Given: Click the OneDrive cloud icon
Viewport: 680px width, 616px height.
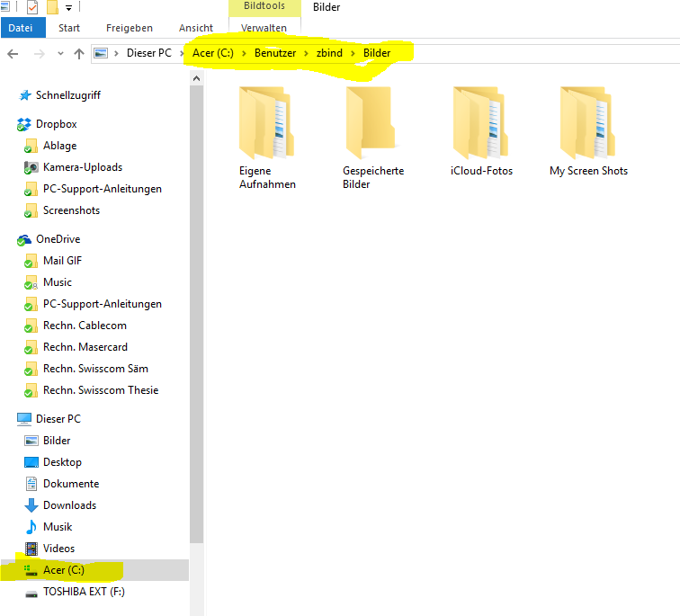Looking at the screenshot, I should click(24, 240).
